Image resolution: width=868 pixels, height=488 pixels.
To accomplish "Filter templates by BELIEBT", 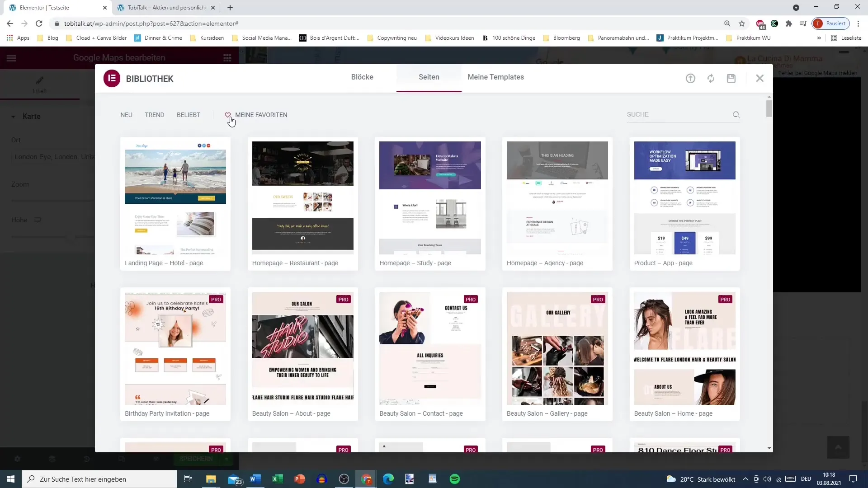I will pos(188,115).
